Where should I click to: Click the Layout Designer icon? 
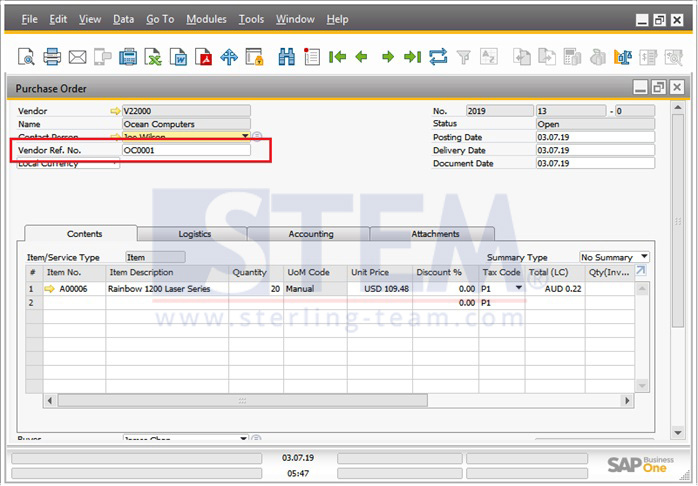[x=674, y=57]
